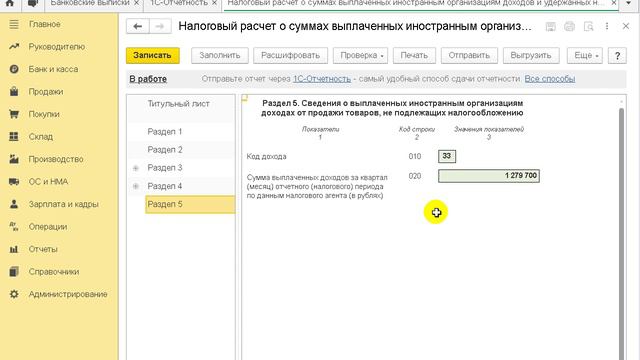The height and width of the screenshot is (360, 640).
Task: Open the Все способы link
Action: pos(550,79)
